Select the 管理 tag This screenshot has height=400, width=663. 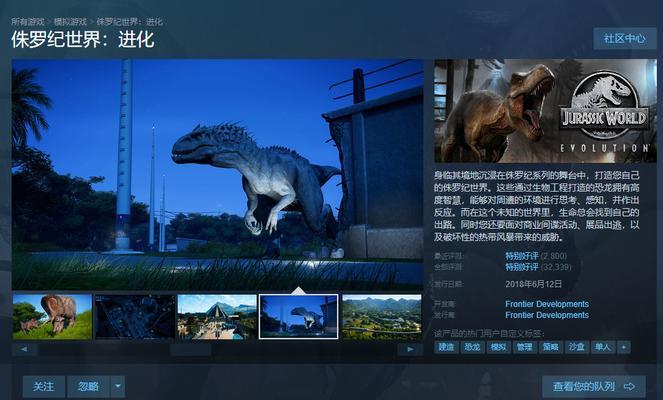pyautogui.click(x=524, y=347)
